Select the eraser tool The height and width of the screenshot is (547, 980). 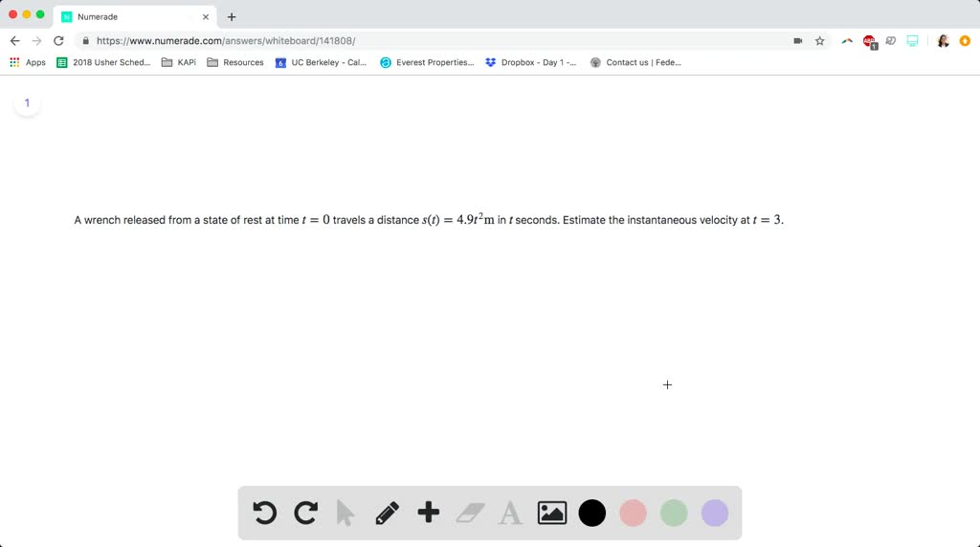[470, 513]
